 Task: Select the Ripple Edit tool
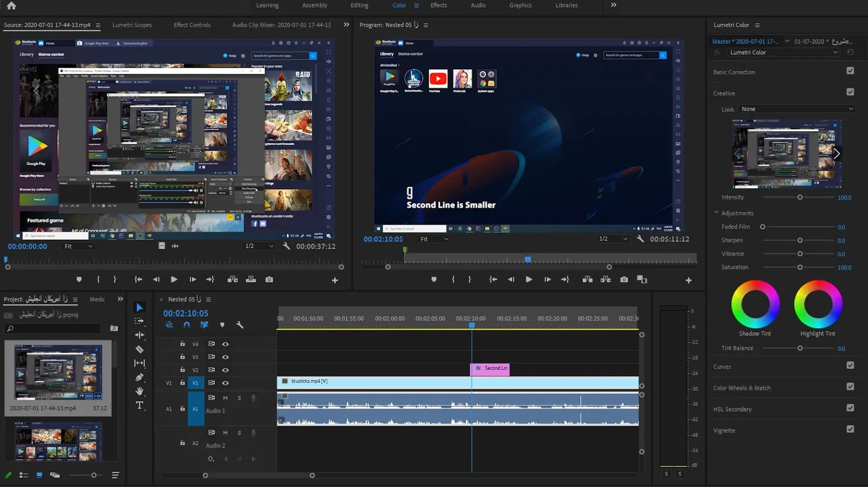click(139, 335)
